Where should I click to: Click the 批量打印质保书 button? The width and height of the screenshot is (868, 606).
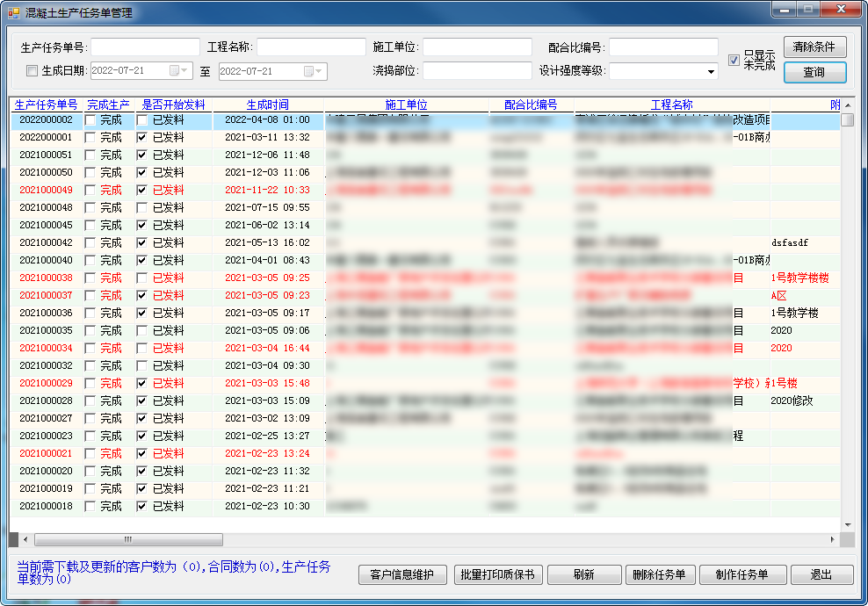click(x=498, y=574)
